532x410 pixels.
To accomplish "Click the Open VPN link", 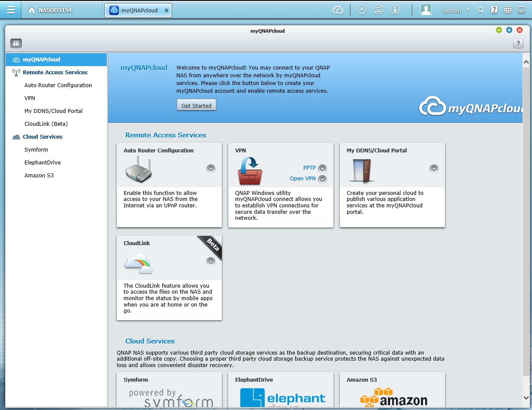I will coord(302,179).
